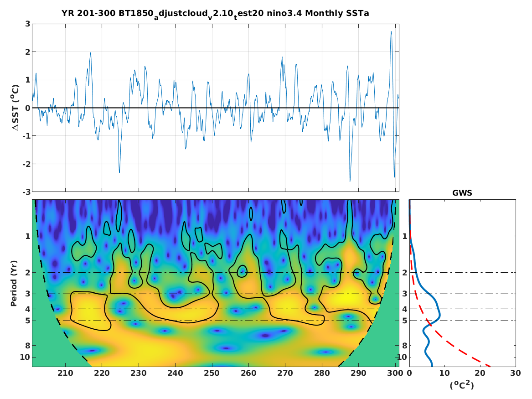The image size is (532, 399).
Task: Click the x-axis tick label 220
Action: (102, 373)
